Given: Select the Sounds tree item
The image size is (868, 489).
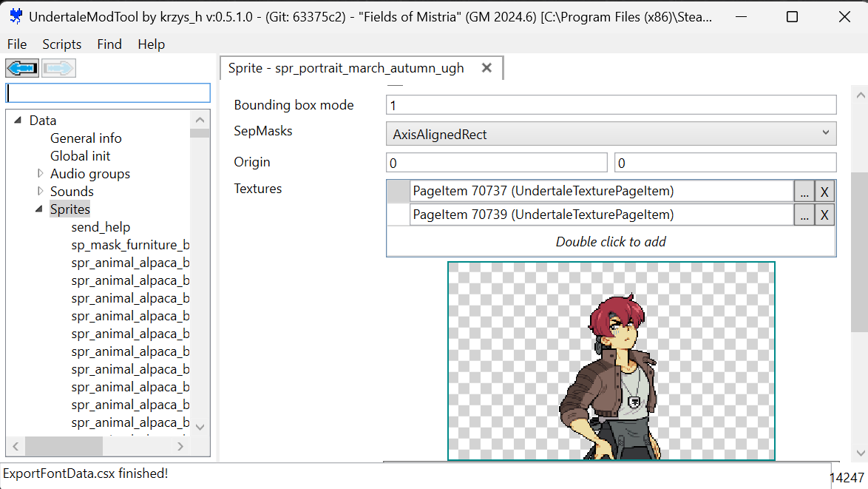Looking at the screenshot, I should tap(72, 191).
